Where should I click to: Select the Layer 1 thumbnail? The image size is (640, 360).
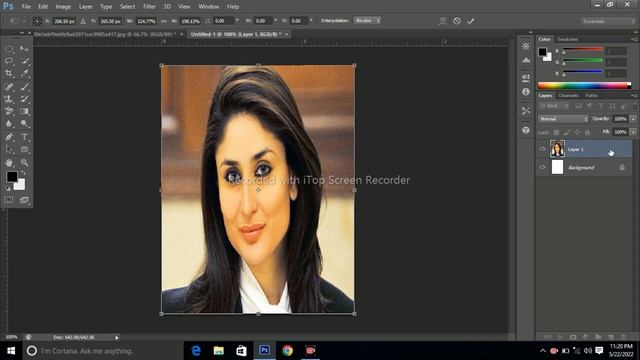pos(557,149)
